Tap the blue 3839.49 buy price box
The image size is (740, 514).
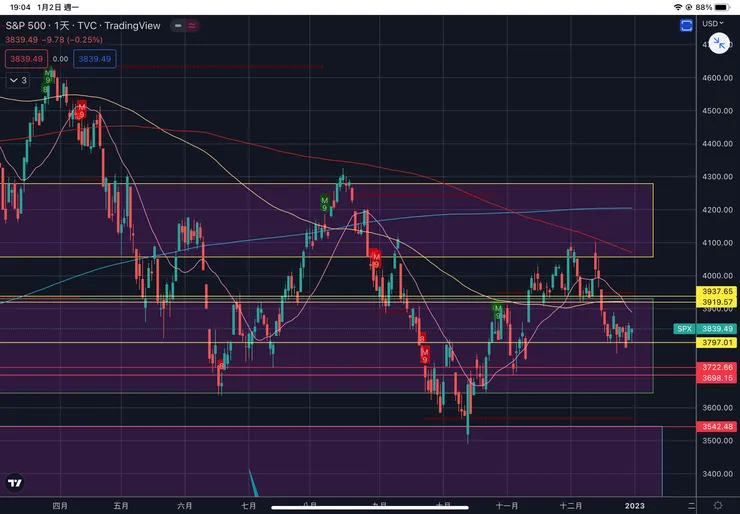click(94, 59)
